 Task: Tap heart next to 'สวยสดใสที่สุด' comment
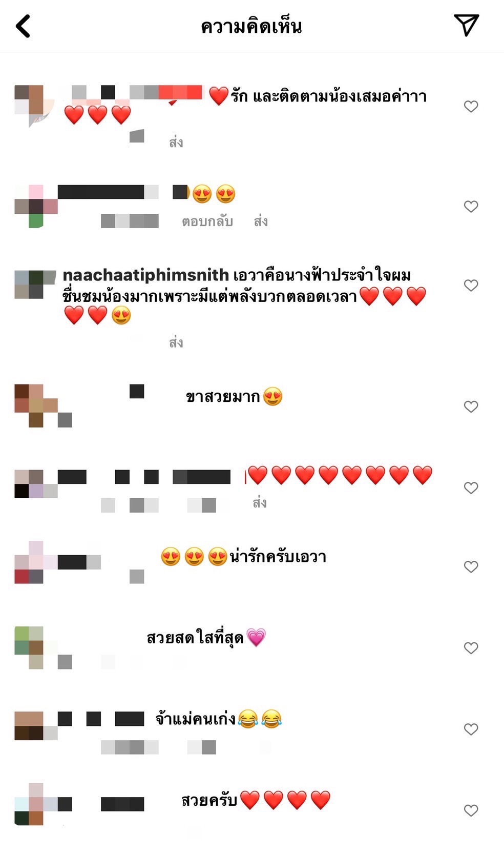tap(471, 648)
